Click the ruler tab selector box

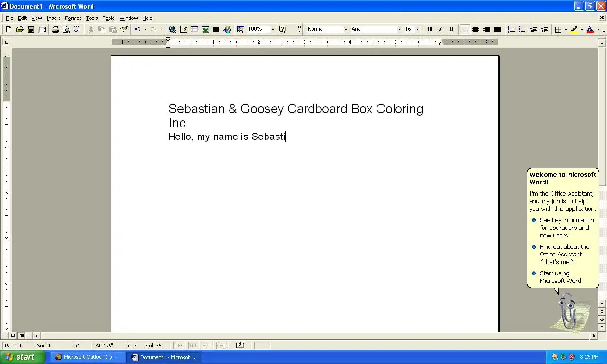pyautogui.click(x=6, y=42)
